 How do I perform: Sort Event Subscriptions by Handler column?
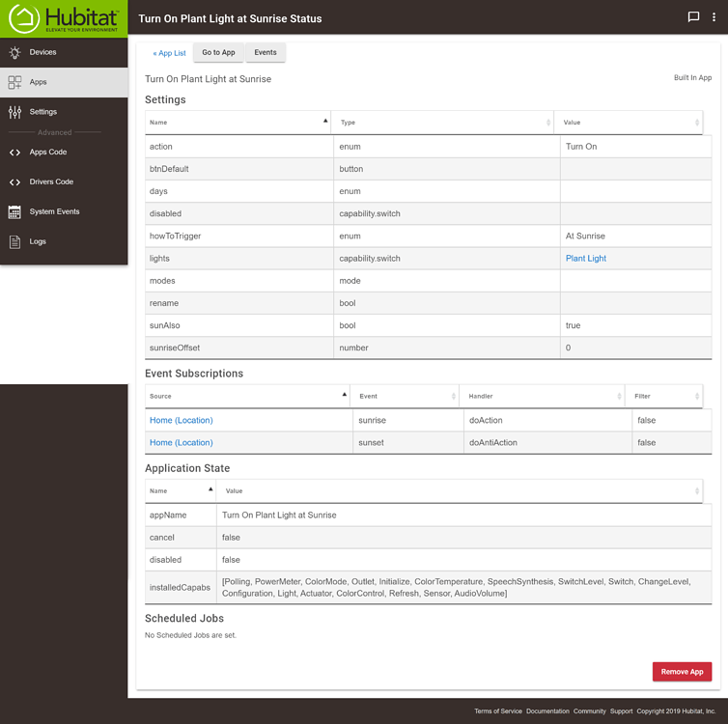click(542, 397)
